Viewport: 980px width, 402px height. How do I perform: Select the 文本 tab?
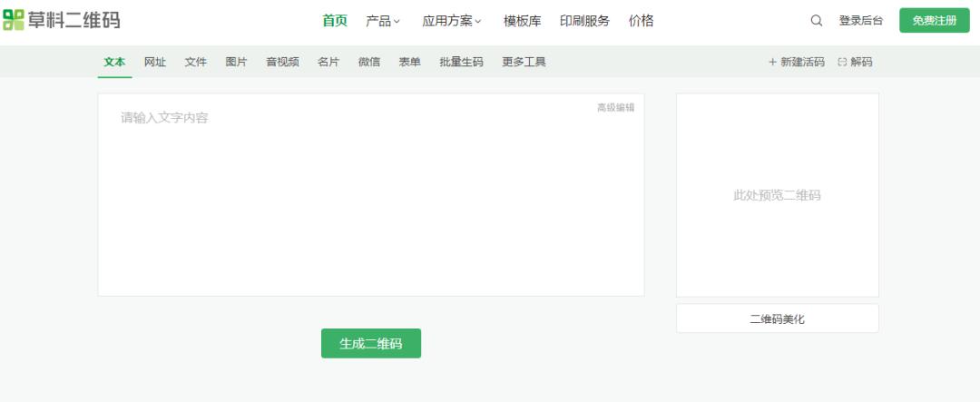click(x=114, y=62)
